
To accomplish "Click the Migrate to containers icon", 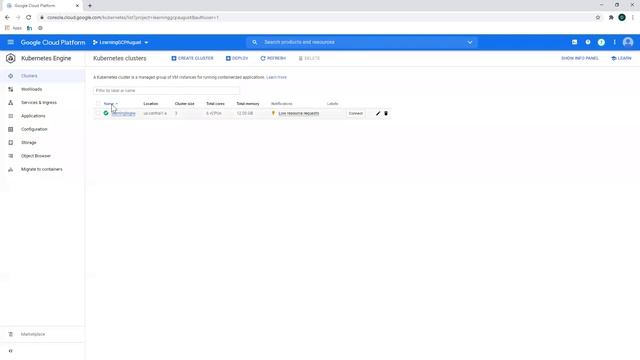I will (11, 169).
